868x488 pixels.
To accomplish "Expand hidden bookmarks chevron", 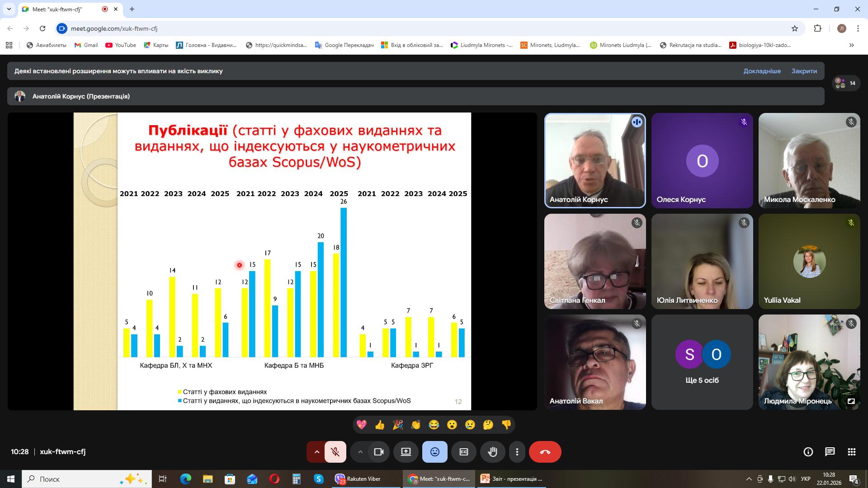I will [851, 45].
